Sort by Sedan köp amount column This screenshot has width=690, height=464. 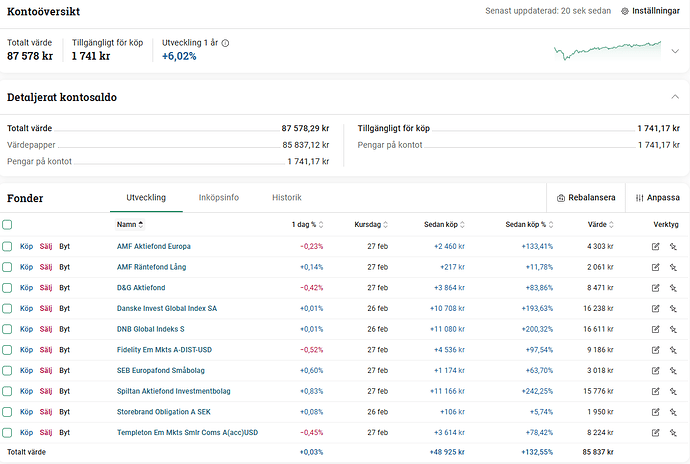(444, 225)
